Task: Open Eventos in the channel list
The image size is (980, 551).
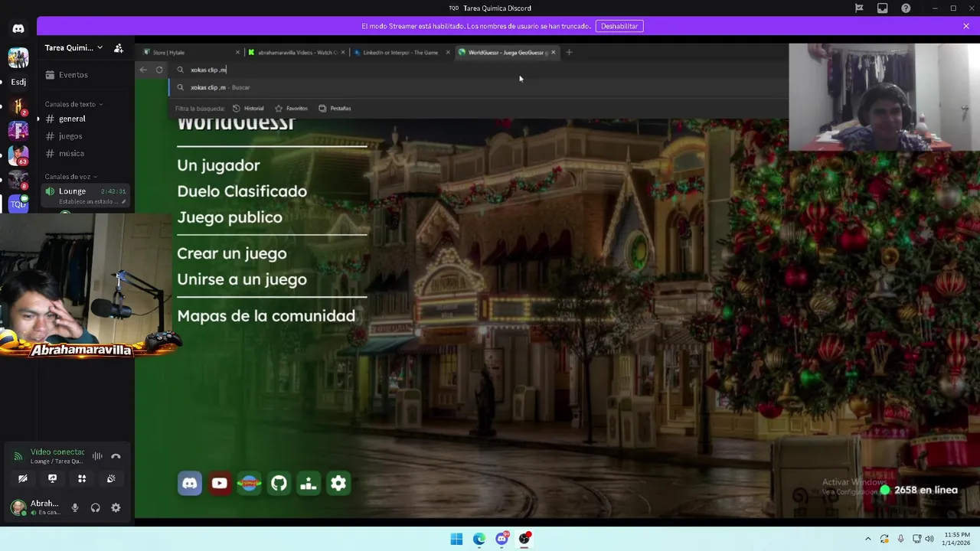Action: [73, 75]
